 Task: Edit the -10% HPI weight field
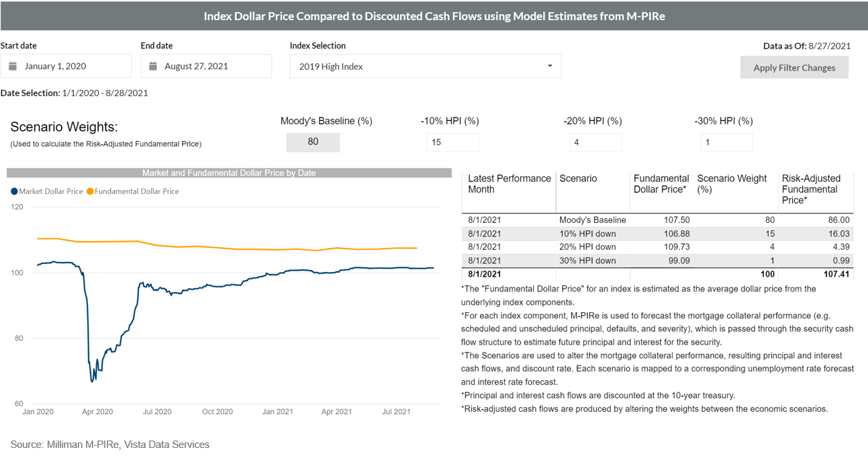pos(452,142)
